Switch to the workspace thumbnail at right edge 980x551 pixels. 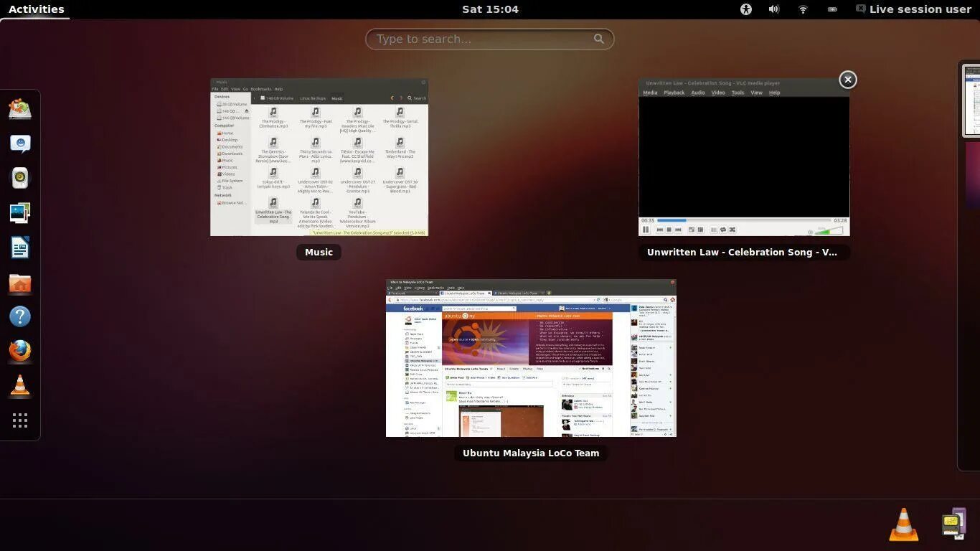pos(971,100)
